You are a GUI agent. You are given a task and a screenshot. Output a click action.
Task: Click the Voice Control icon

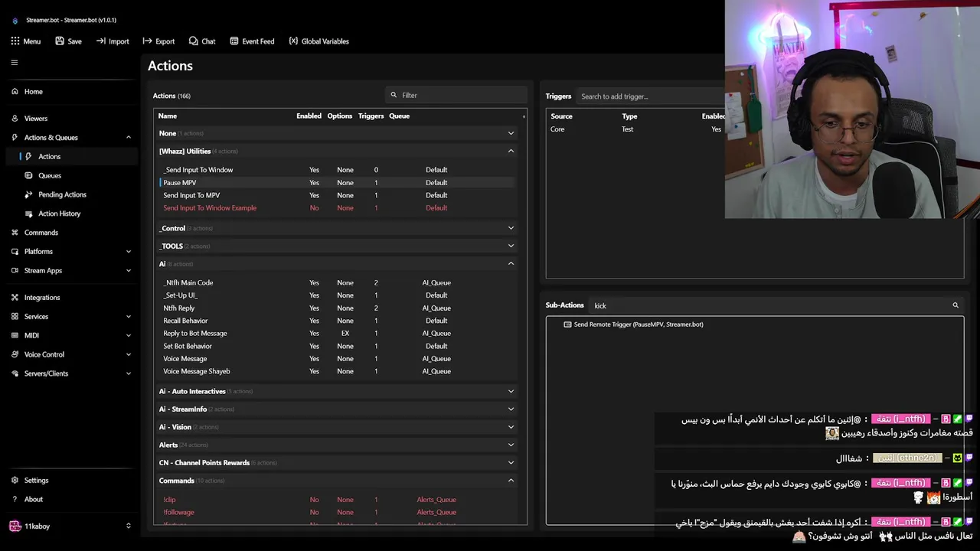click(x=15, y=355)
